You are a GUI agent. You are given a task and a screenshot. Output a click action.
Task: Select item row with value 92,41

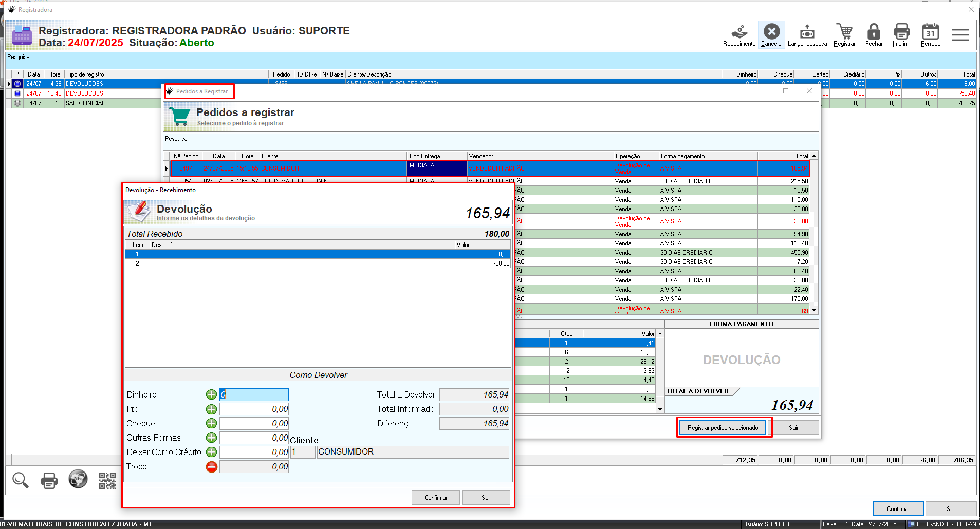(586, 343)
